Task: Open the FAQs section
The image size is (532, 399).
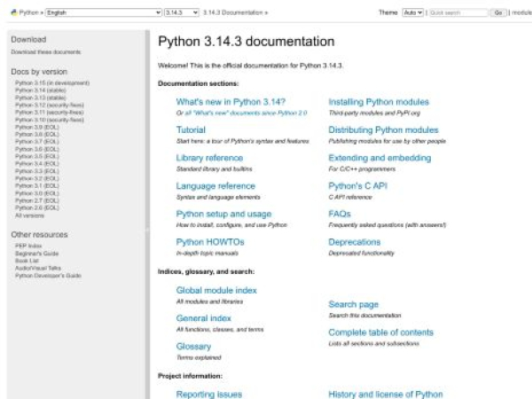Action: (x=340, y=214)
